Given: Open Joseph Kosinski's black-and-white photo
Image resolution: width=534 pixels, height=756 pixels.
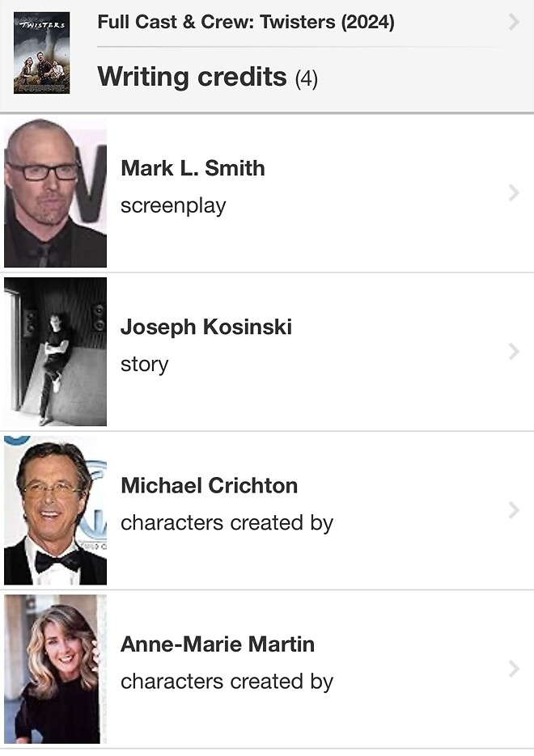Looking at the screenshot, I should (55, 352).
